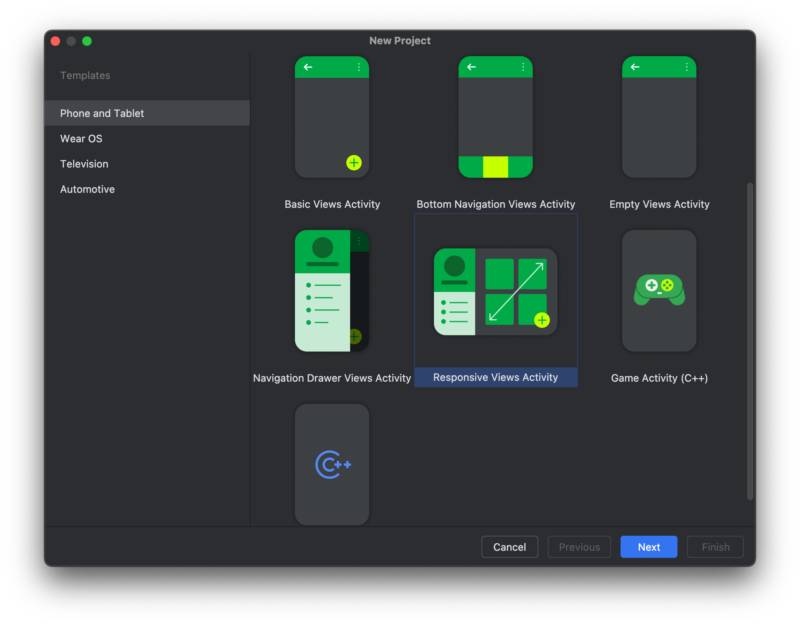Screen dimensions: 800x625
Task: Click the Responsive Views Activity label
Action: (x=496, y=377)
